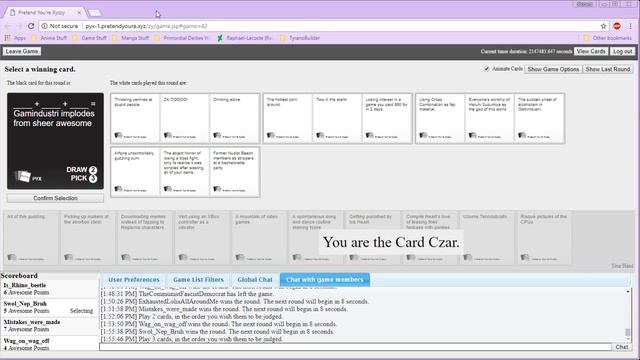Pick the Haruhi Suzumiya worship white card
Viewport: 640px width, 360px height.
pos(489,118)
